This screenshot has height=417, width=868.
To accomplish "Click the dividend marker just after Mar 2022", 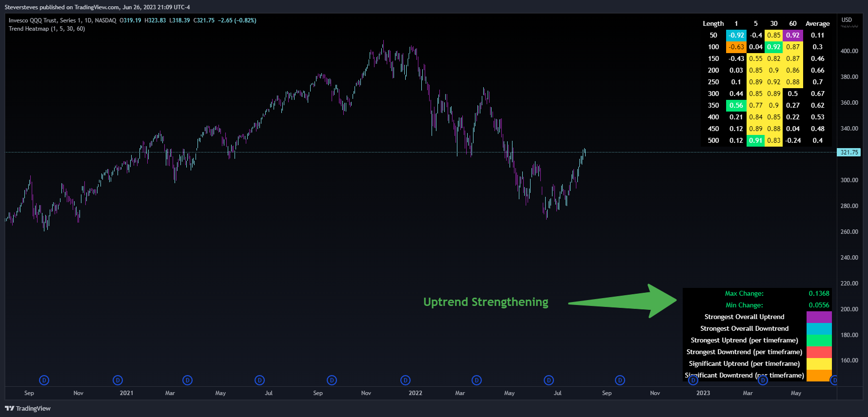I will point(476,380).
